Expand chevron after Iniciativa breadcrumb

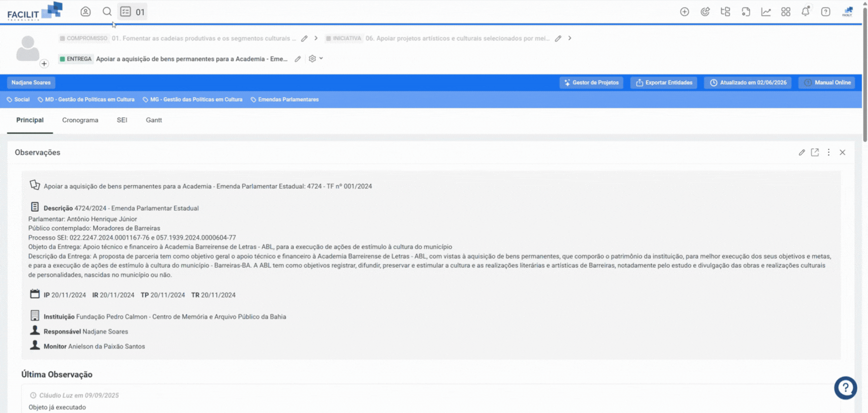[x=569, y=38]
